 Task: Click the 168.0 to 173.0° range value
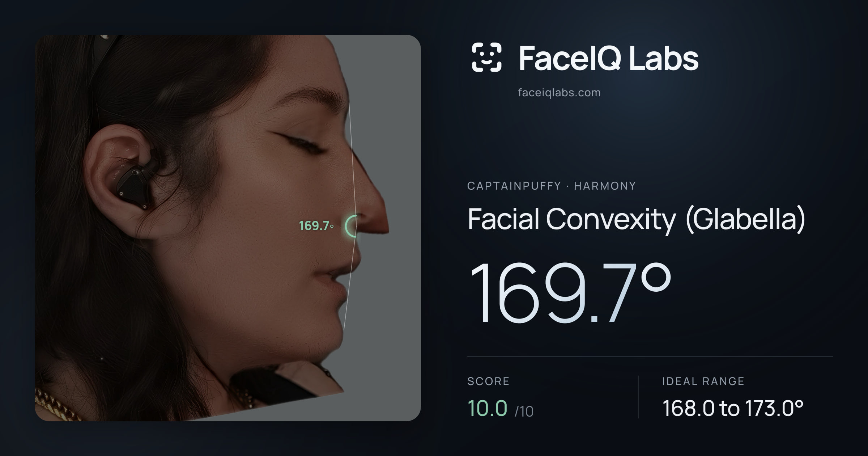(733, 408)
